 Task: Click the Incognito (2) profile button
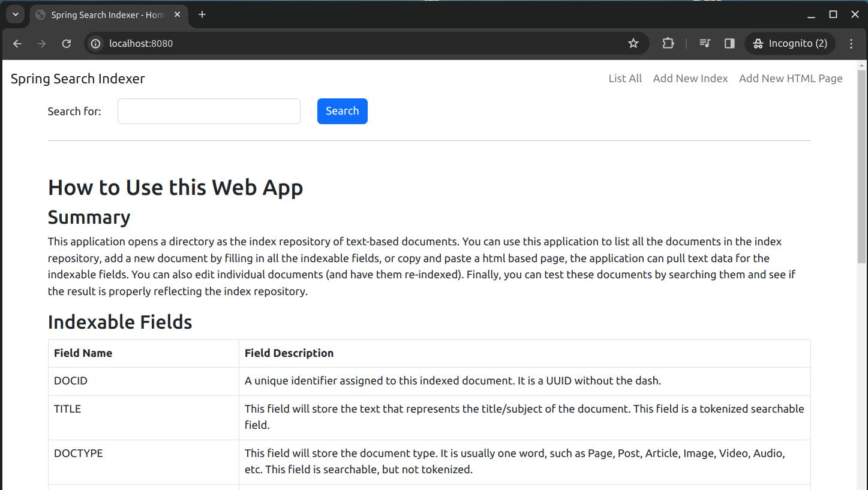point(790,43)
